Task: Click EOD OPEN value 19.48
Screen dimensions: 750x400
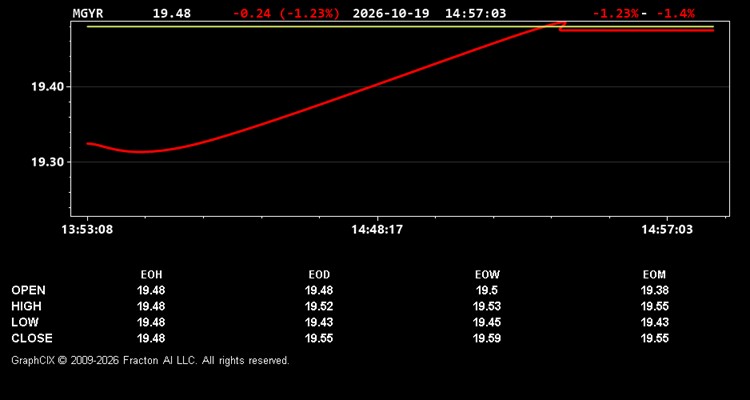Action: [319, 290]
